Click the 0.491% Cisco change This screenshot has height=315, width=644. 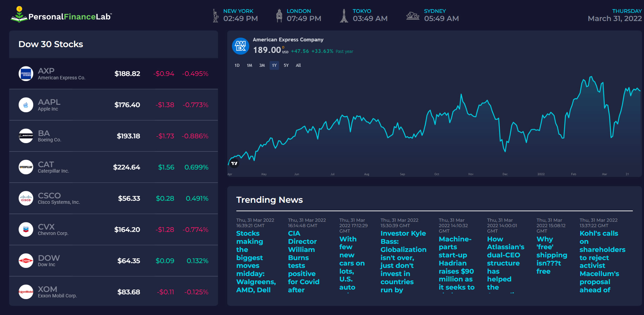point(197,198)
